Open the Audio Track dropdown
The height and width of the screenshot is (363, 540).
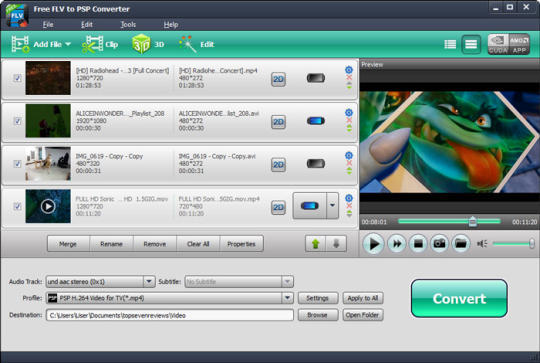point(149,281)
